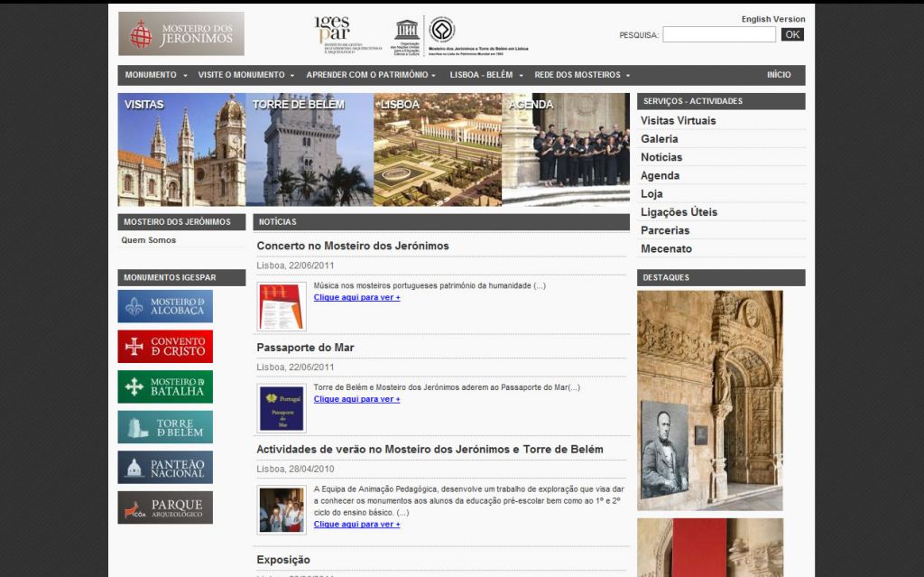Open the Aprender com o Património dropdown

pos(371,75)
